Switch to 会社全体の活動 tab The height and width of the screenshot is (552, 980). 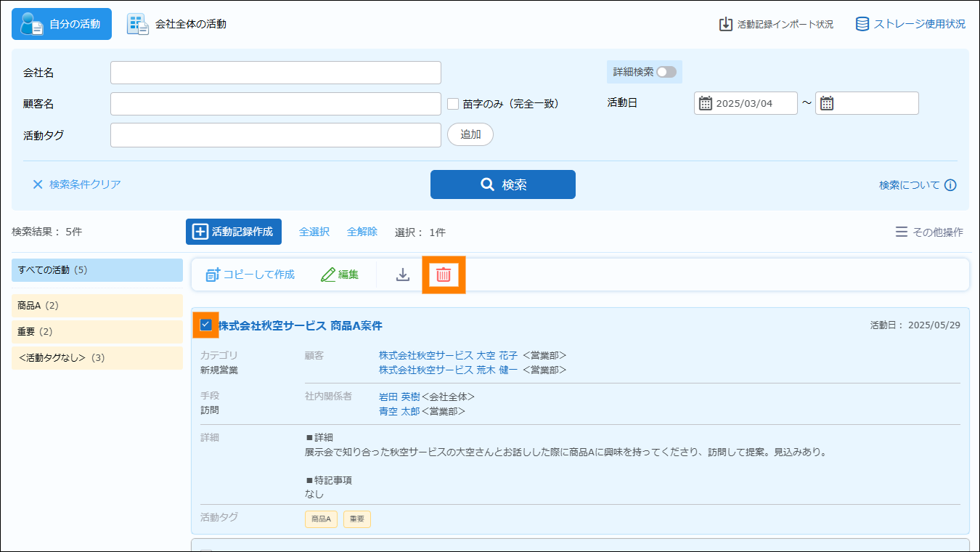pos(177,24)
